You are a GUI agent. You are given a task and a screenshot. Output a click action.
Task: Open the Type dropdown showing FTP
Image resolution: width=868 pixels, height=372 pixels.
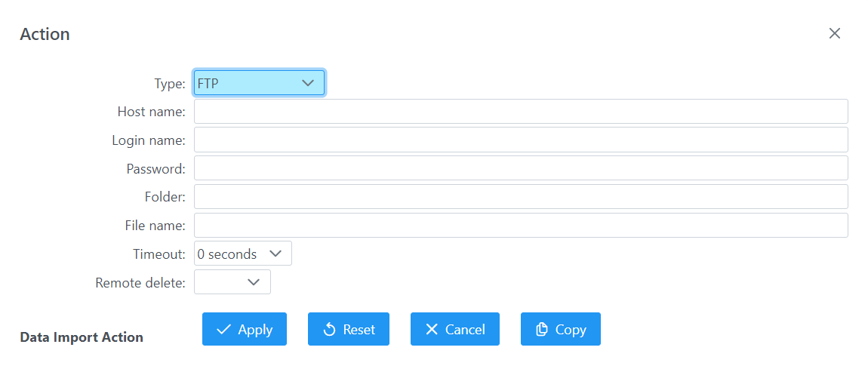point(259,83)
